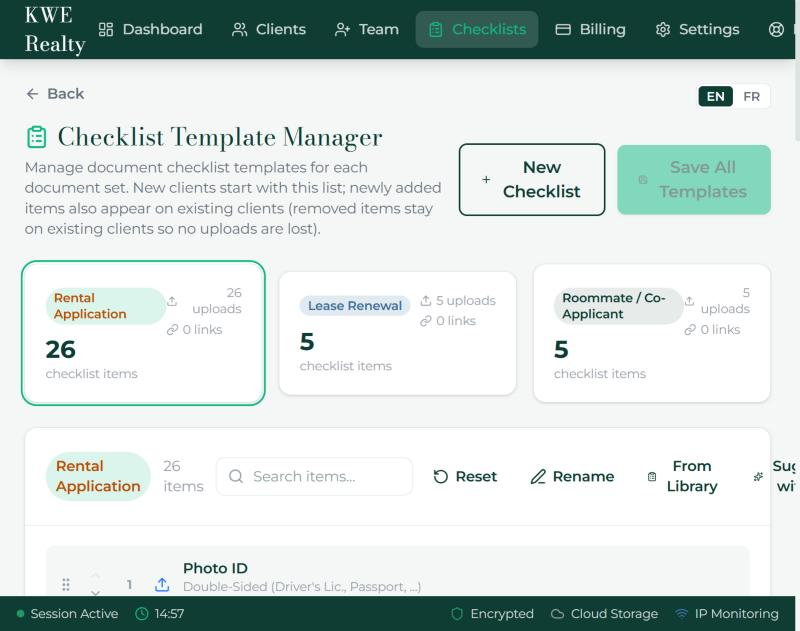Open the Team page
Screen dimensions: 800x631
(x=367, y=30)
